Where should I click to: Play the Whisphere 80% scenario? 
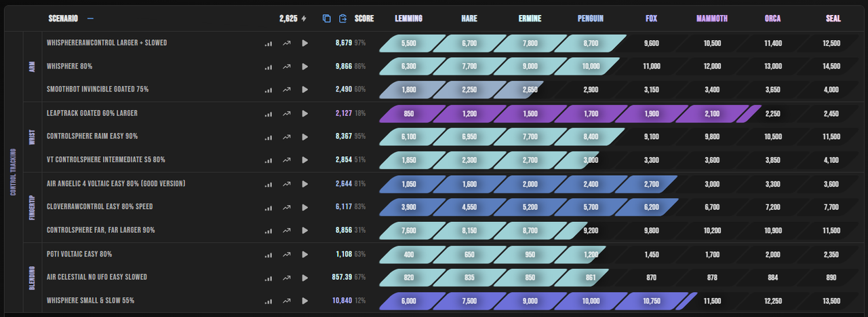click(x=304, y=67)
